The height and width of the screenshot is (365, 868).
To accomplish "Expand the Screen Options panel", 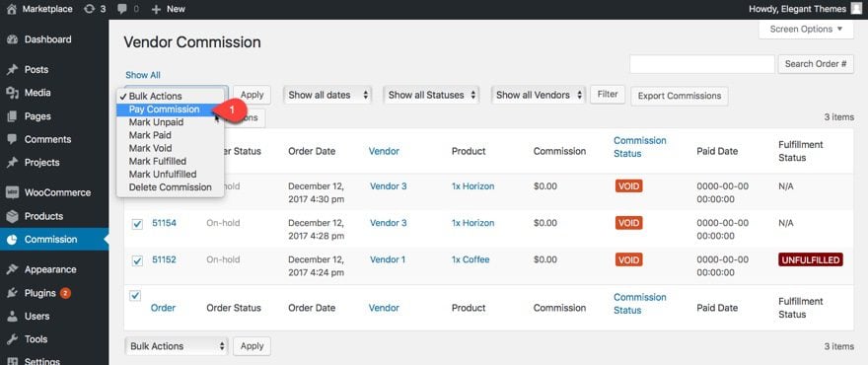I will pyautogui.click(x=806, y=30).
